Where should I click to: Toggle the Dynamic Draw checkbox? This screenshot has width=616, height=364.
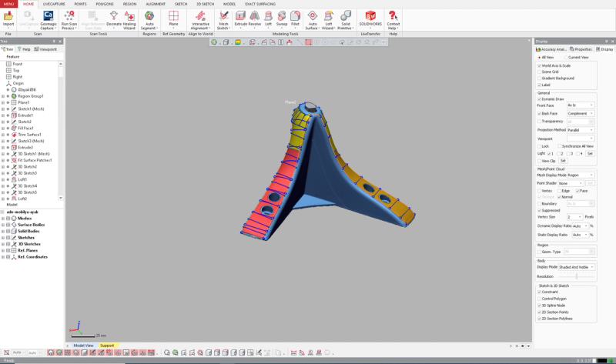tap(540, 99)
